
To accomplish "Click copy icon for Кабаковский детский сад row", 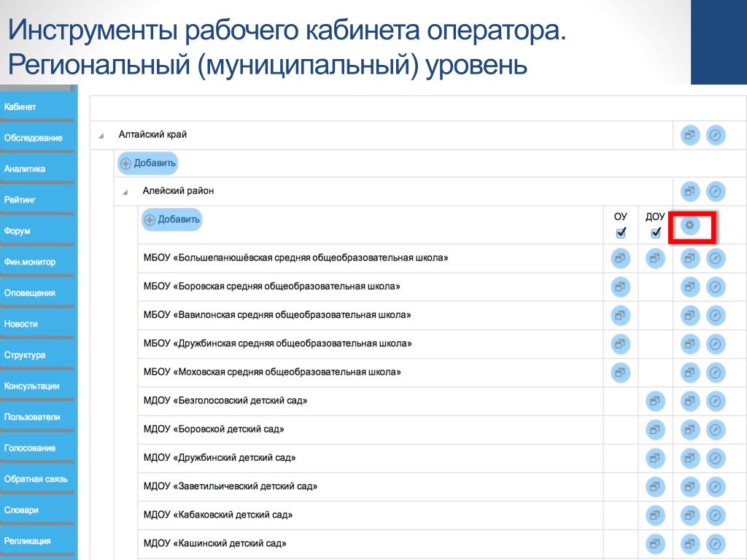I will click(x=689, y=515).
